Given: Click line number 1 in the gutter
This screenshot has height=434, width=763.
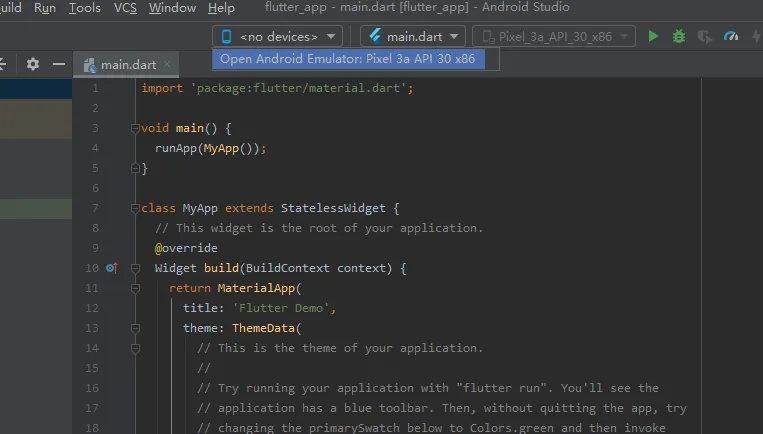Looking at the screenshot, I should pyautogui.click(x=95, y=89).
